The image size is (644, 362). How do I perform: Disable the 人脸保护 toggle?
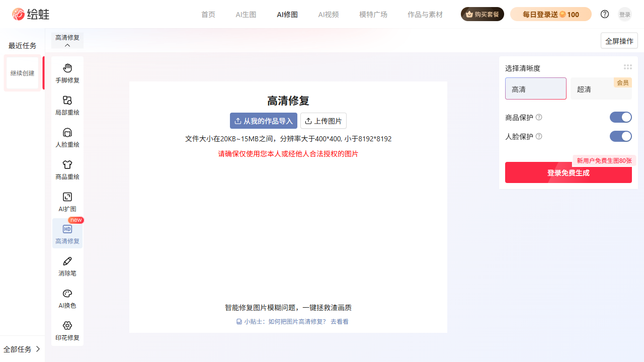pos(620,136)
